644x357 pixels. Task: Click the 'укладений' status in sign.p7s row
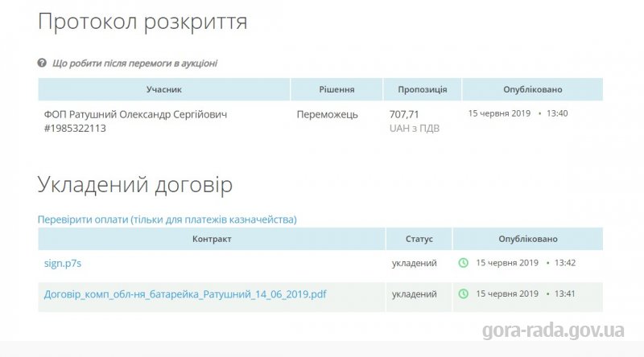click(414, 263)
